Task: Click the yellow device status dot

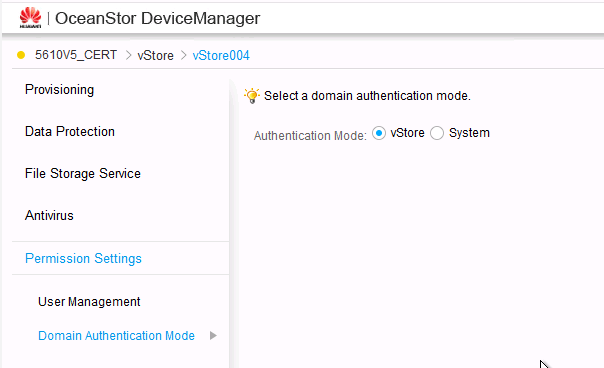Action: 21,55
